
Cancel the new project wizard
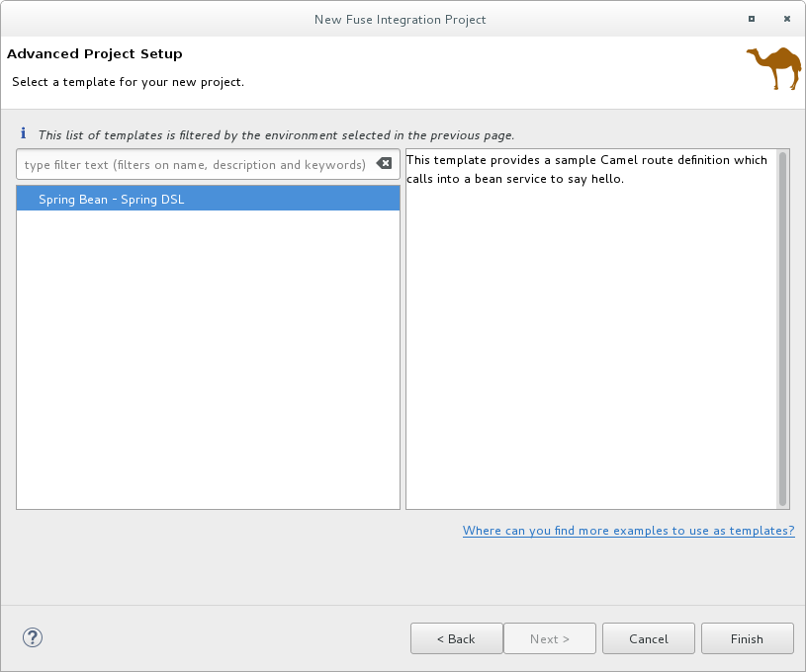click(x=648, y=638)
